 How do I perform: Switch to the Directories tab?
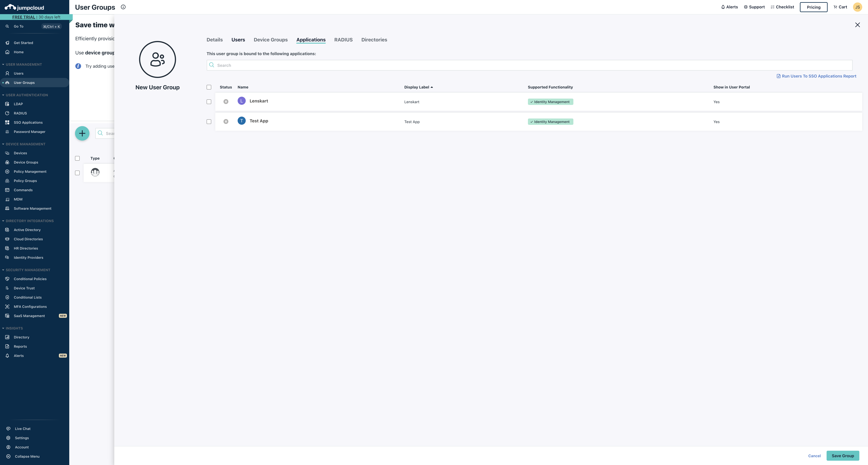[x=374, y=40]
